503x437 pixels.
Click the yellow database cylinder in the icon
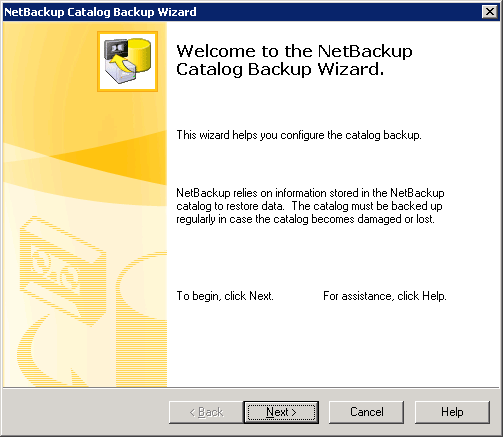point(140,53)
